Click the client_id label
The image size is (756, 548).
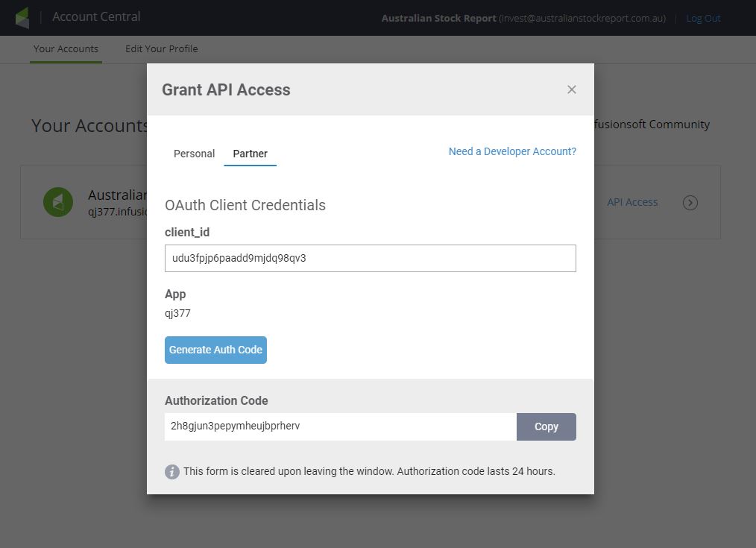click(x=187, y=233)
